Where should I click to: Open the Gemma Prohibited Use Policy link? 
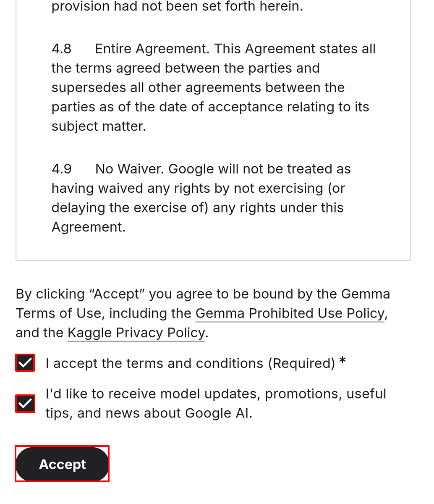point(290,313)
